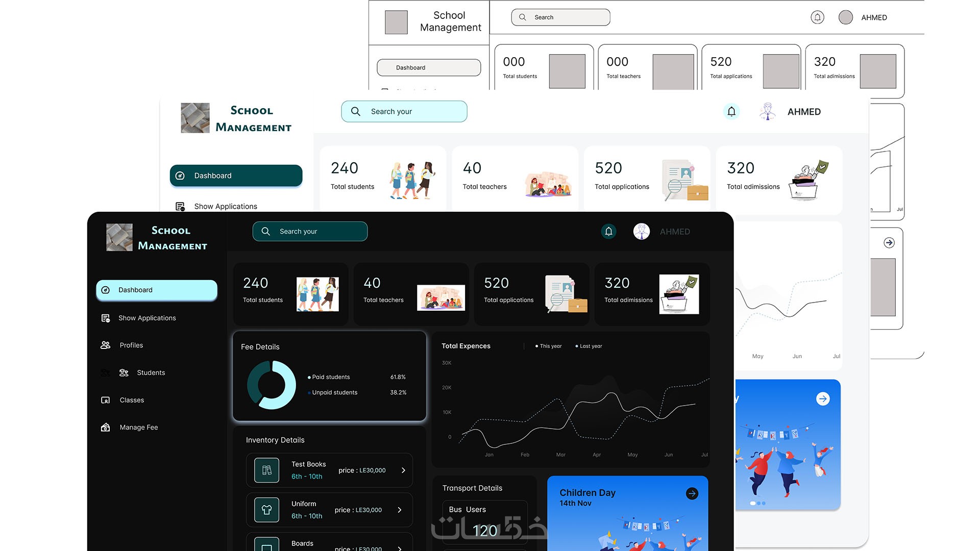Click the dark dashboard user avatar
This screenshot has width=980, height=551.
(x=642, y=232)
